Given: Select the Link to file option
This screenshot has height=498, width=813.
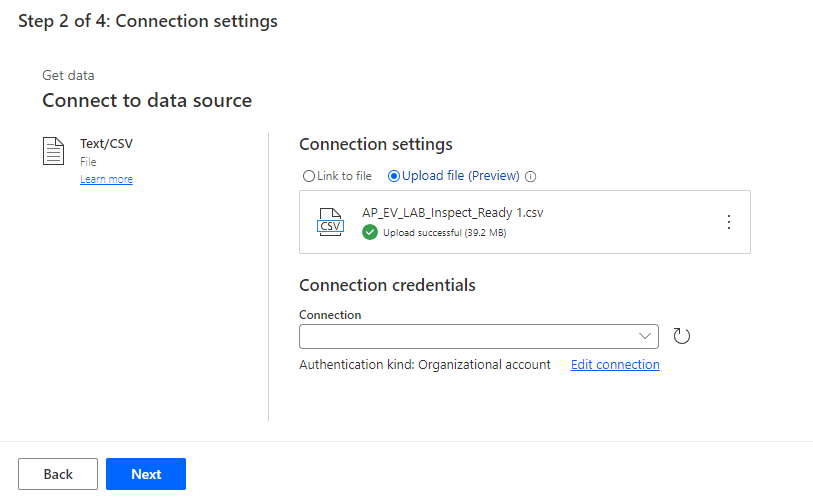Looking at the screenshot, I should (309, 176).
